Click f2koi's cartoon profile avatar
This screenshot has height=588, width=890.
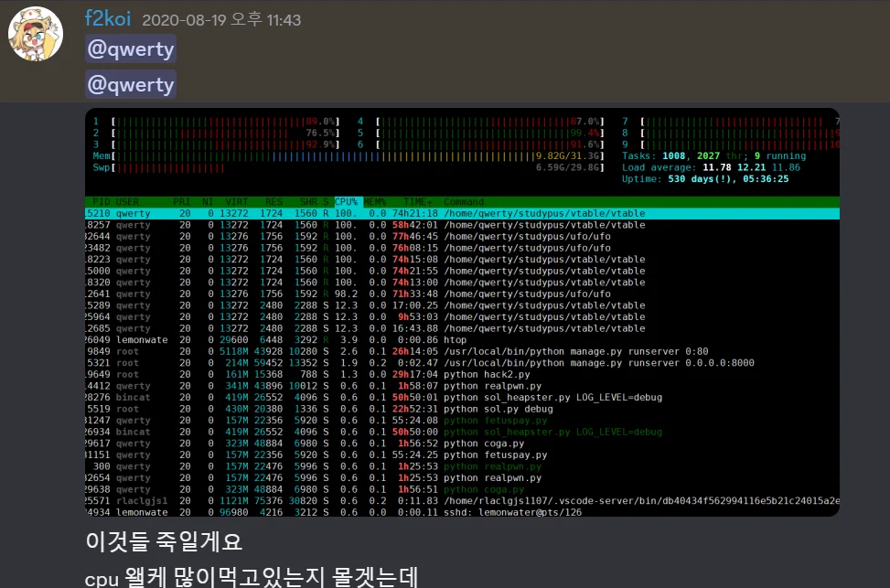coord(35,34)
